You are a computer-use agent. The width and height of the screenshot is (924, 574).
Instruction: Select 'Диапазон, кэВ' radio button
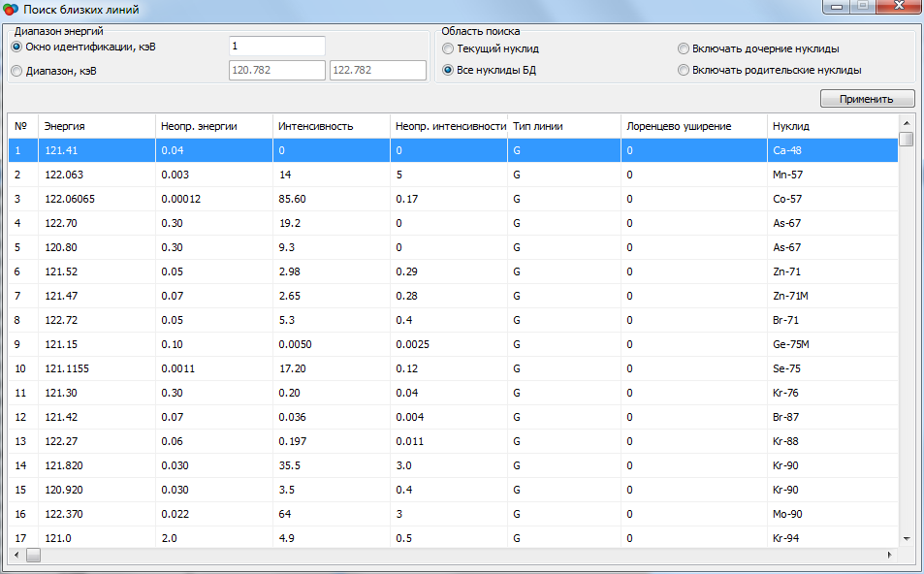click(x=16, y=71)
